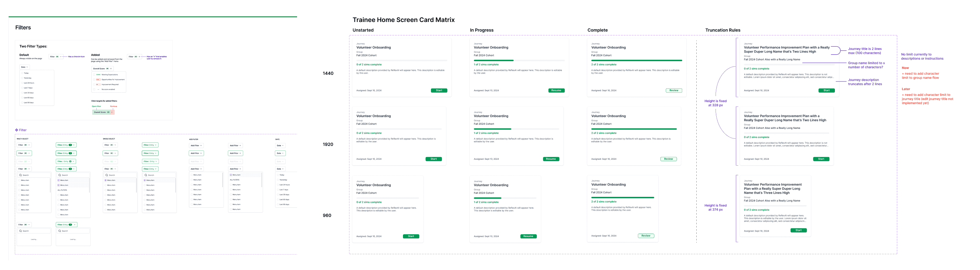Expand bottom Filter: Entry dropdown above loading panel
The width and height of the screenshot is (980, 270).
pyautogui.click(x=67, y=225)
